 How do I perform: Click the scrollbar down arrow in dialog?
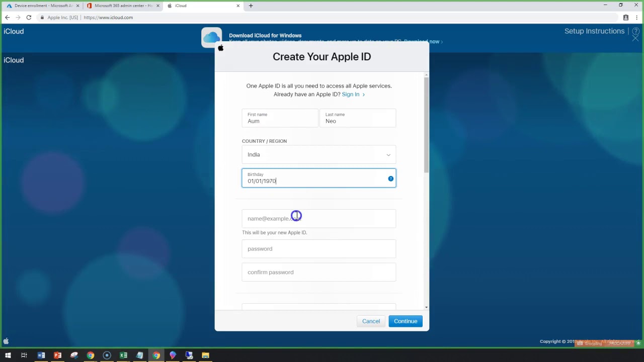pyautogui.click(x=427, y=307)
